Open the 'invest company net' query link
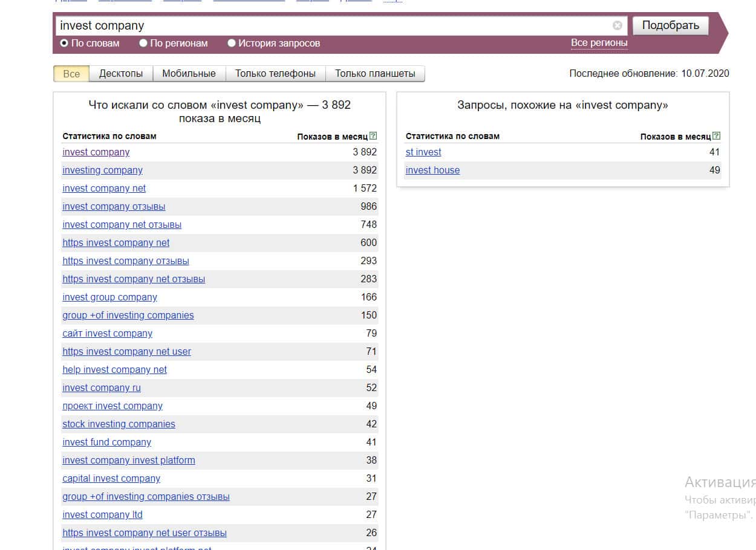This screenshot has width=756, height=550. coord(104,189)
